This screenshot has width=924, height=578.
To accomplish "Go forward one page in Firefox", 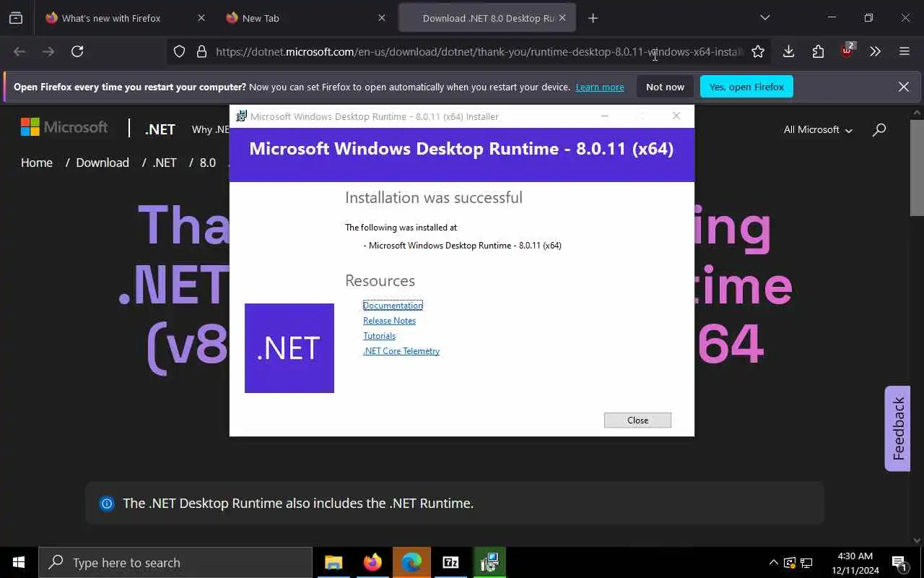I will [48, 51].
